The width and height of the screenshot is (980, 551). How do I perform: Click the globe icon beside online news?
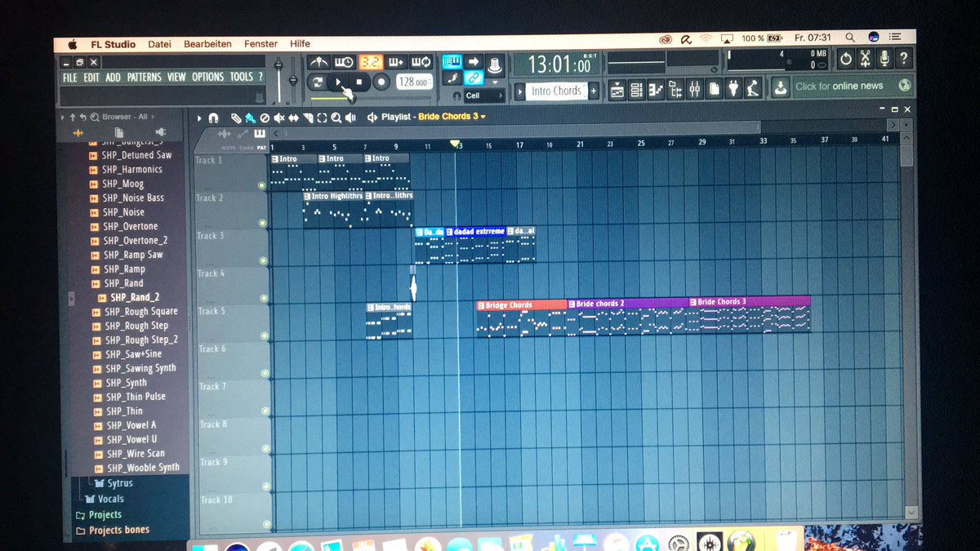point(904,86)
